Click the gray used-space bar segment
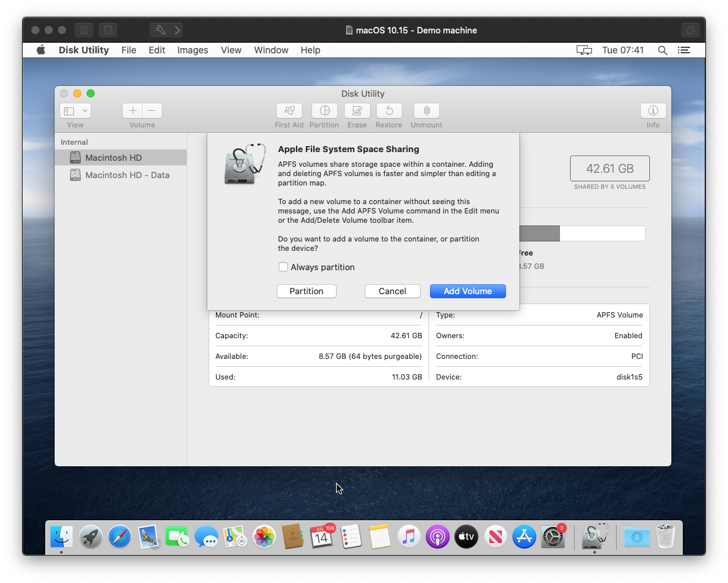 [x=539, y=233]
